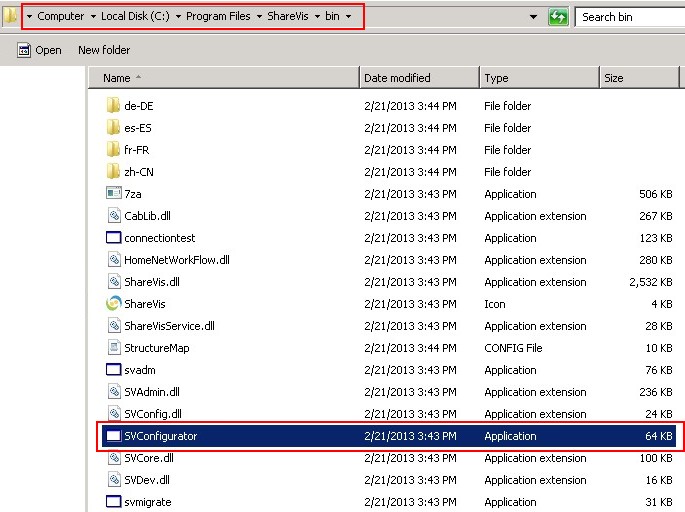Image resolution: width=685 pixels, height=512 pixels.
Task: Select the de-DE folder name
Action: click(138, 106)
